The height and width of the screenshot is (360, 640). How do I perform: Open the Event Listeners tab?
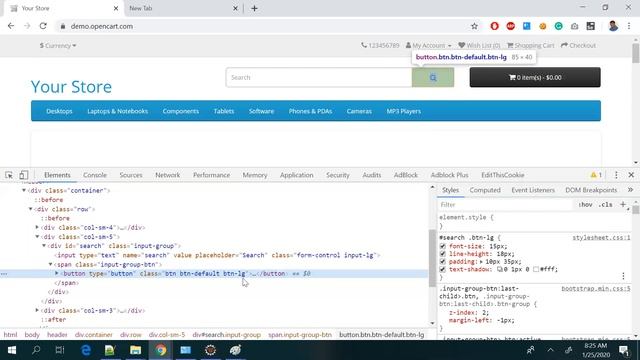[x=533, y=190]
